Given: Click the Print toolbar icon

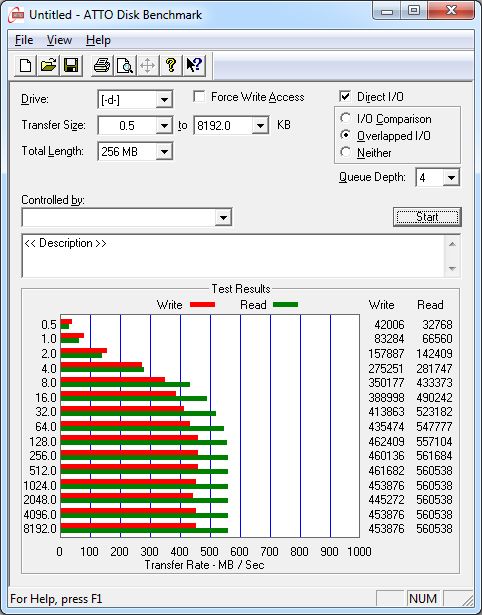Looking at the screenshot, I should coord(102,65).
